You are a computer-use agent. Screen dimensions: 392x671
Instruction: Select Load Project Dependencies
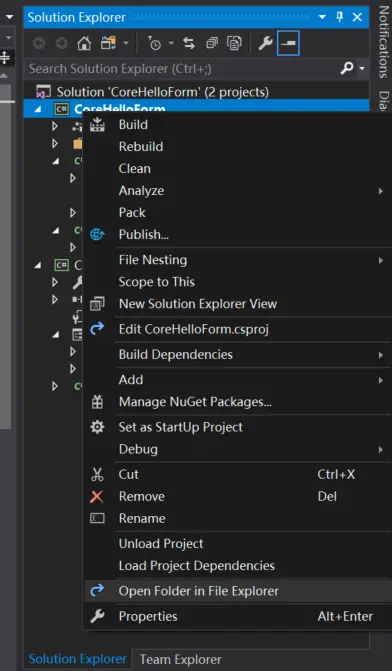coord(196,566)
